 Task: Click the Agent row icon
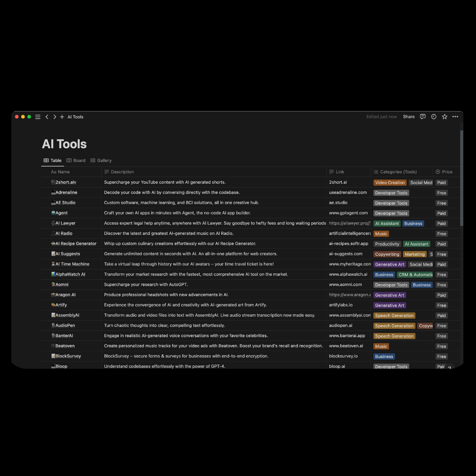point(53,213)
